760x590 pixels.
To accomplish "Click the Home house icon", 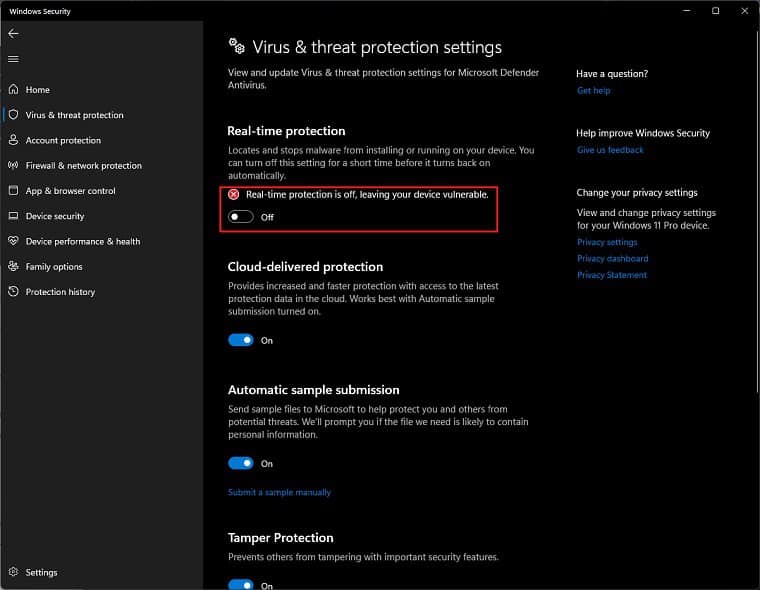I will (x=14, y=89).
